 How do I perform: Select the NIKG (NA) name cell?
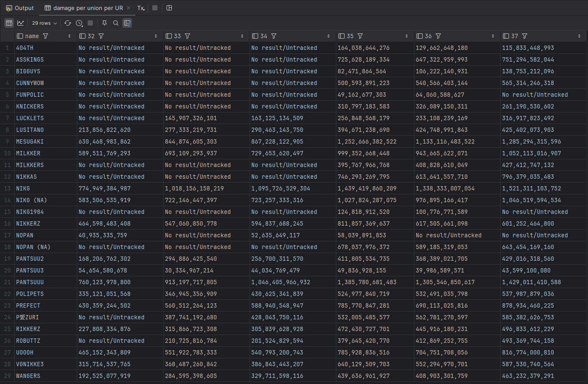tap(46, 200)
